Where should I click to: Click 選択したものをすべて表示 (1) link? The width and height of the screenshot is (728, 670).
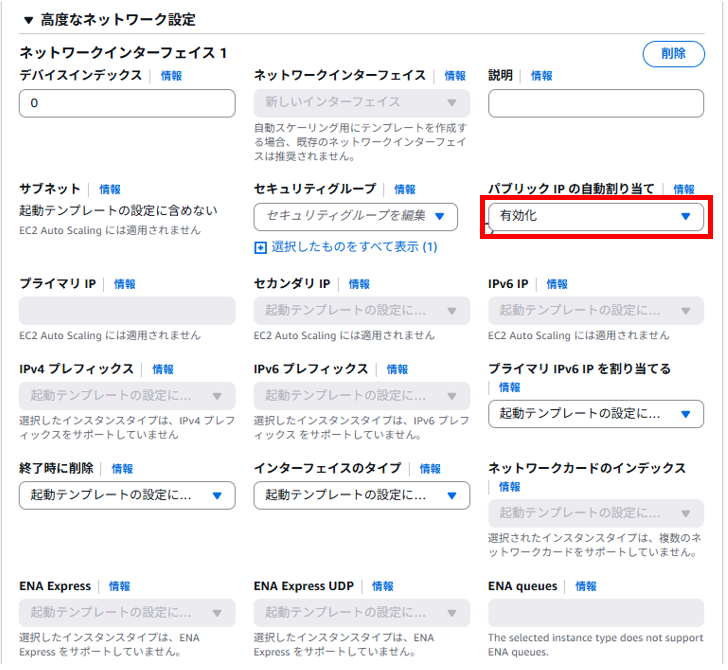[x=354, y=247]
